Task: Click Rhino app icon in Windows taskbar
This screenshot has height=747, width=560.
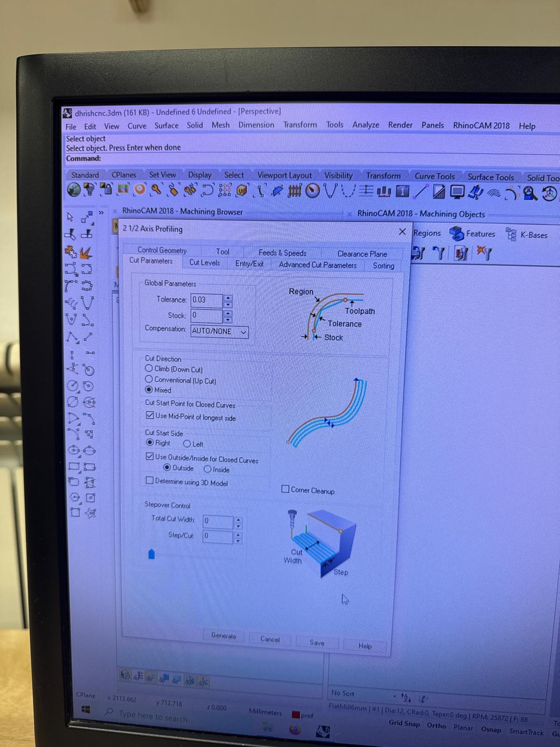Action: (x=323, y=731)
